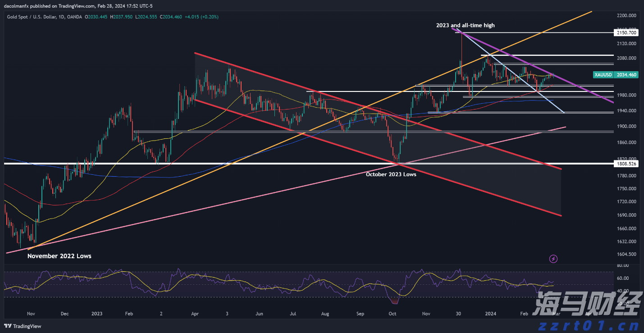This screenshot has height=333, width=644.
Task: Select the 2024 label on the time axis
Action: (490, 313)
